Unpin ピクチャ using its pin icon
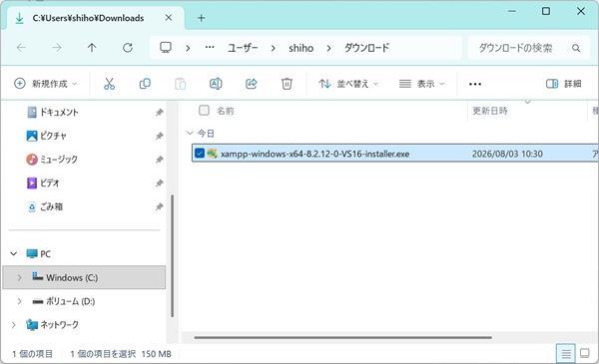Screen dimensions: 599x364 [x=160, y=136]
